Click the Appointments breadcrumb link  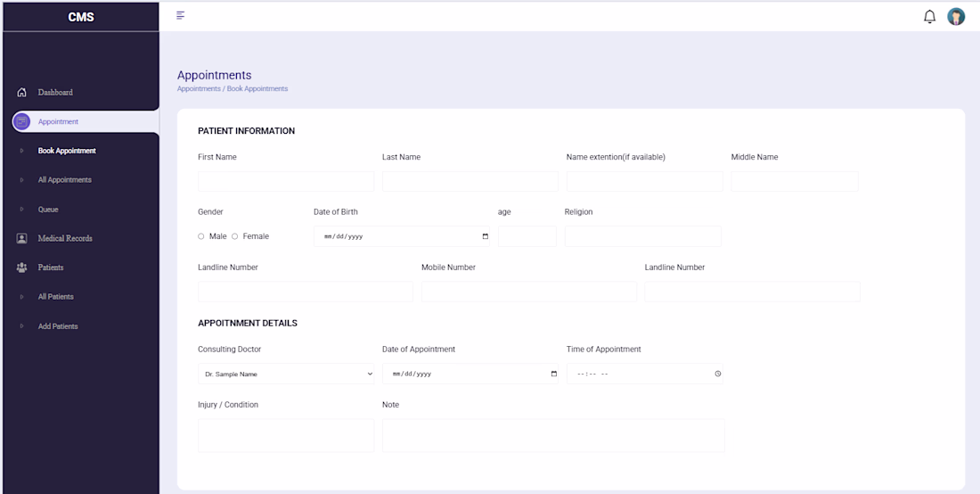[199, 89]
